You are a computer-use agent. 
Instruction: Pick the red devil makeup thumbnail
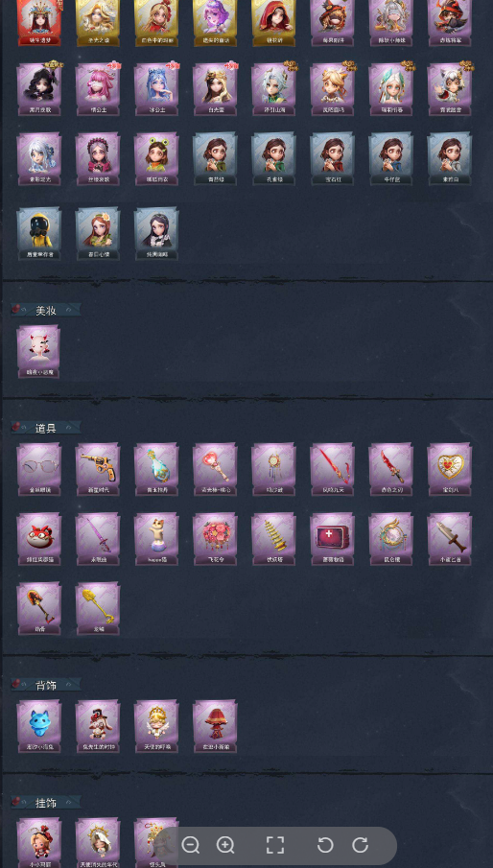point(38,352)
